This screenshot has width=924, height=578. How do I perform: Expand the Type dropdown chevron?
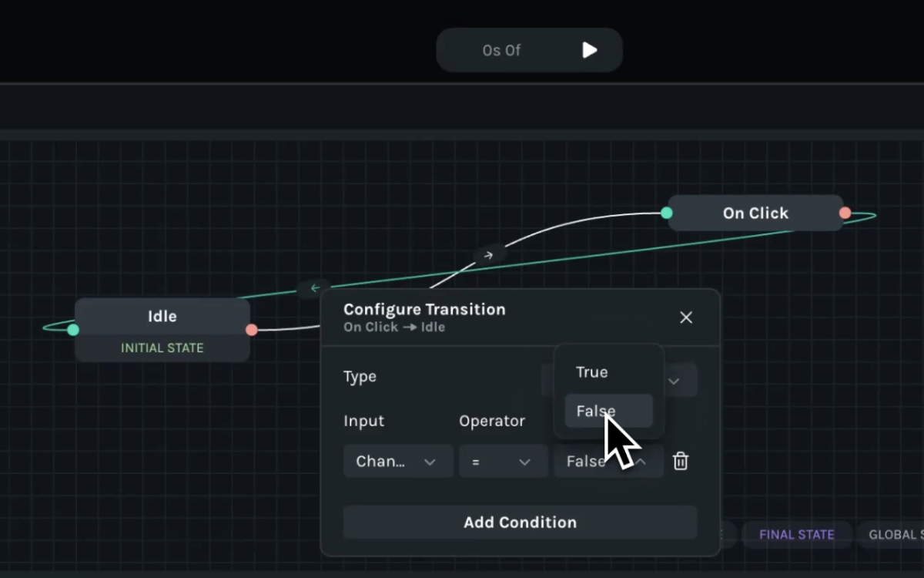coord(674,381)
